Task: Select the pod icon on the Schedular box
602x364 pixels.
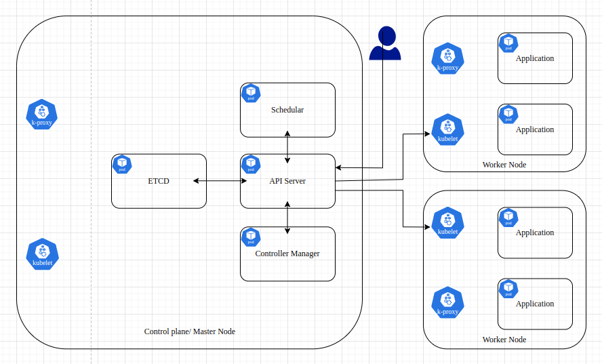Action: tap(251, 93)
